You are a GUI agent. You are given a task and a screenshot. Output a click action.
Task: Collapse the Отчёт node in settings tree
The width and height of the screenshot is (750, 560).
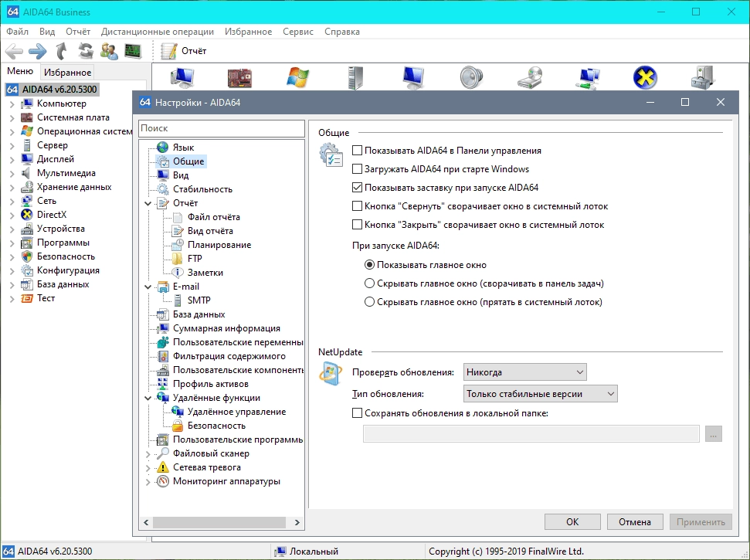(x=148, y=203)
